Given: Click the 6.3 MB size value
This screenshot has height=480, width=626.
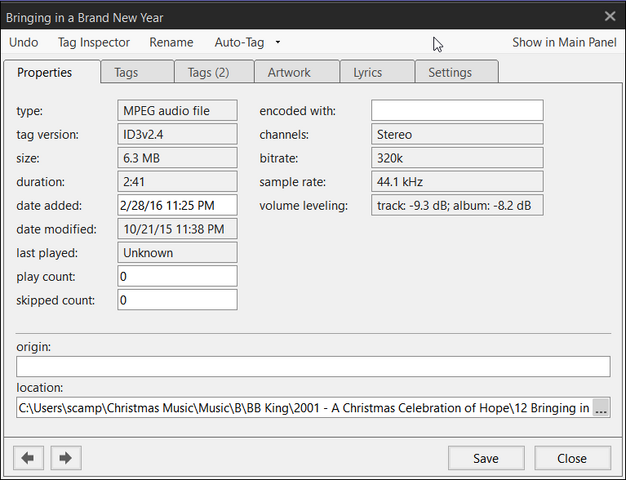Looking at the screenshot, I should [177, 158].
